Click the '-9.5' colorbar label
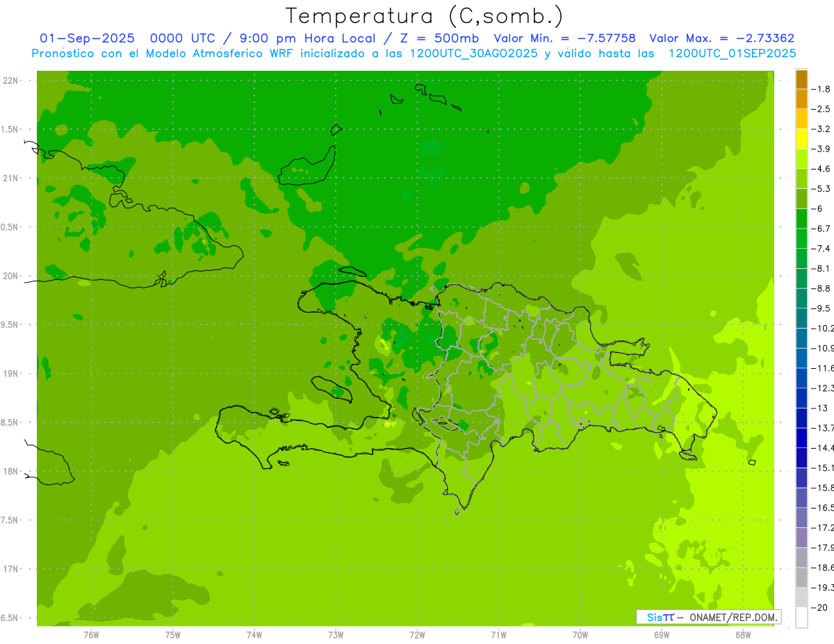This screenshot has width=834, height=644. point(821,308)
